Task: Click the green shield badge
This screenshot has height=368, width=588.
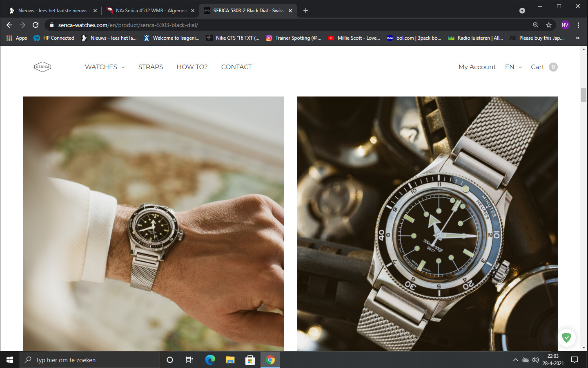Action: 566,337
